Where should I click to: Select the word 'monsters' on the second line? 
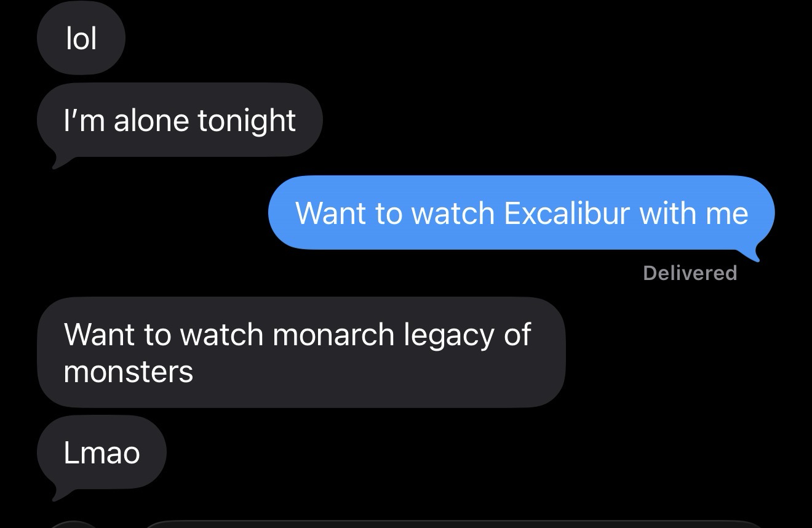[128, 372]
